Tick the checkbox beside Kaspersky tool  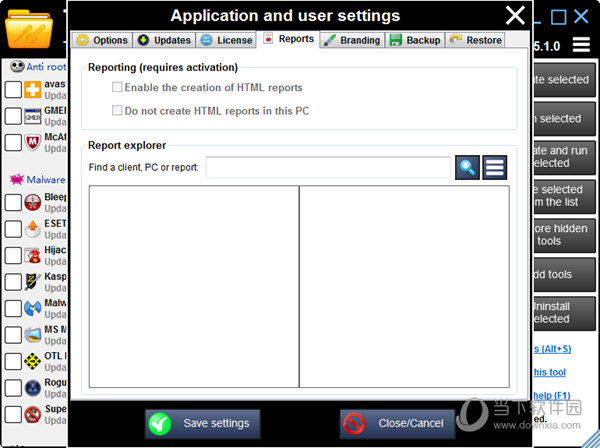13,282
